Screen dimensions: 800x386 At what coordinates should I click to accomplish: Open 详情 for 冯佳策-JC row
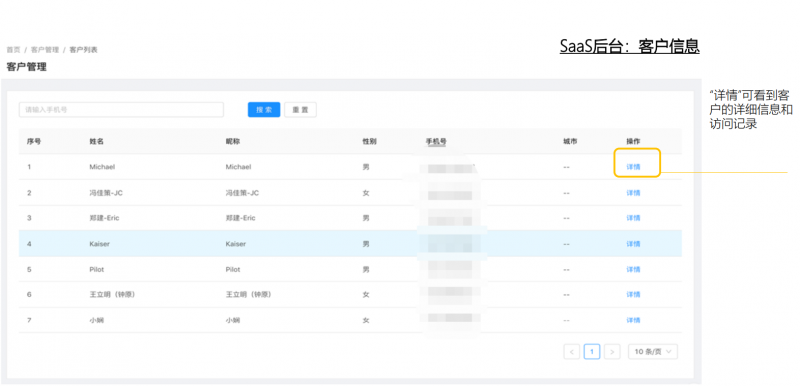(x=633, y=193)
